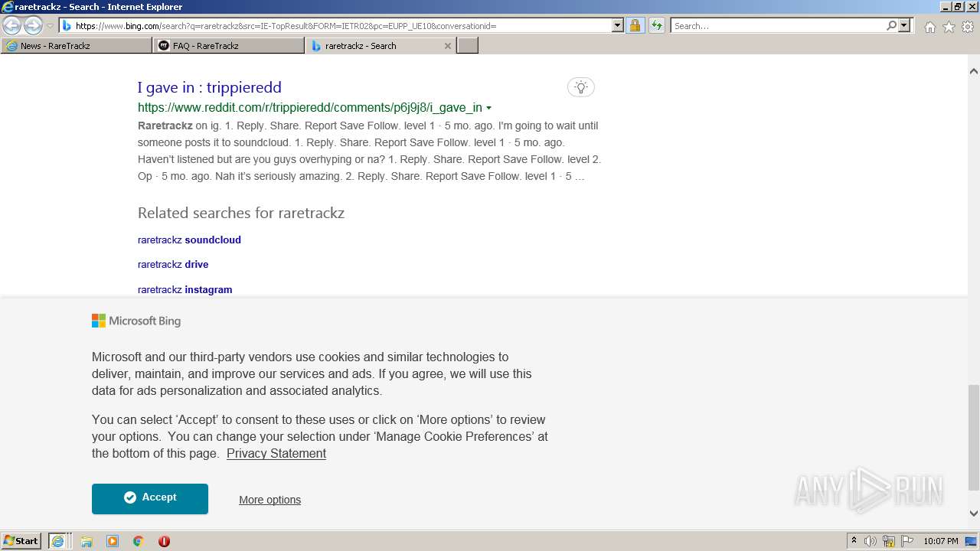
Task: Go forward with the browser Forward arrow
Action: click(x=33, y=26)
